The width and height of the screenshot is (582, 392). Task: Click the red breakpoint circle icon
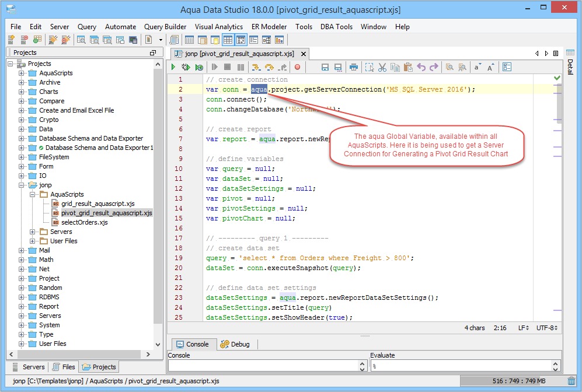tap(297, 68)
